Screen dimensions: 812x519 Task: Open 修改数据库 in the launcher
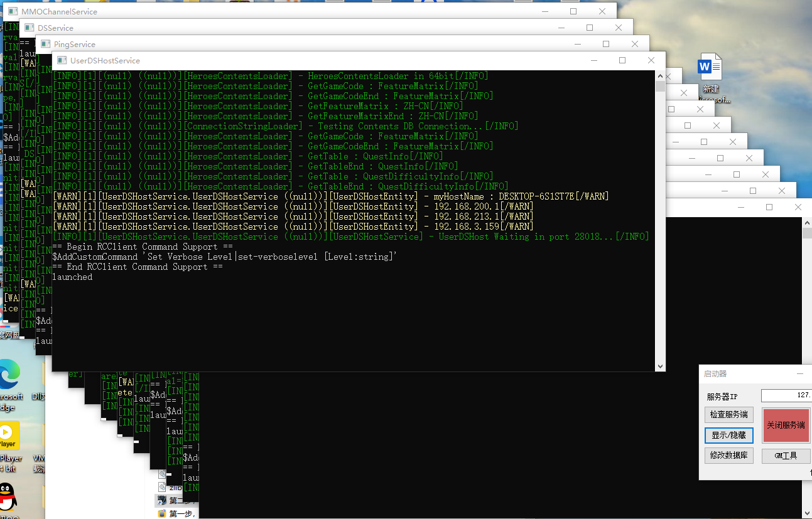pyautogui.click(x=728, y=456)
